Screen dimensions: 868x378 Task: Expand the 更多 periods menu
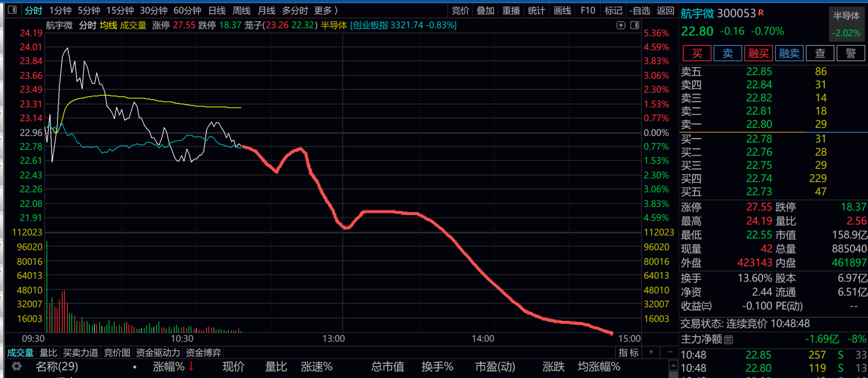tap(326, 10)
